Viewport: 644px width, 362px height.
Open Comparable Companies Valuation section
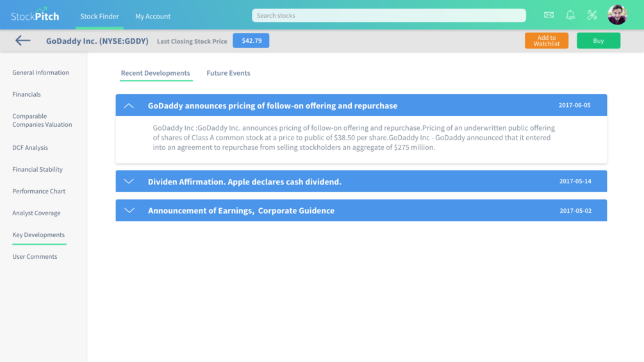coord(42,120)
